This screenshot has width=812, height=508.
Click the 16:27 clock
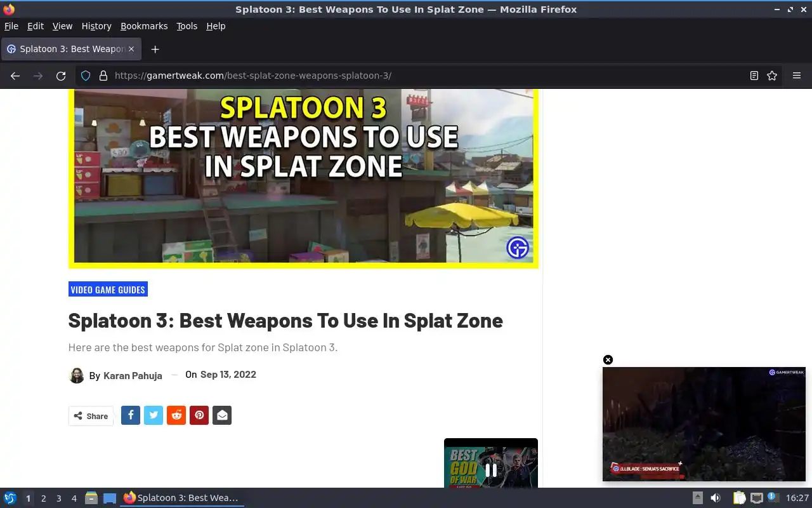(797, 498)
